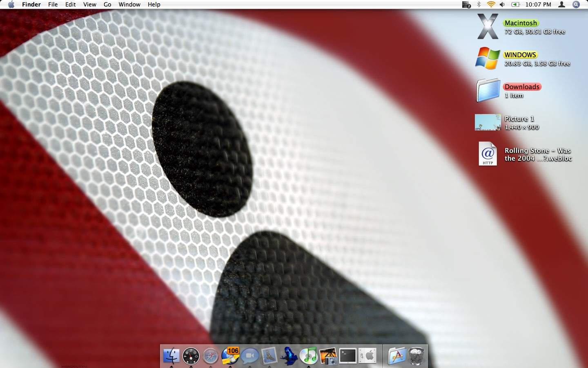This screenshot has height=368, width=588.
Task: Open the Apple menu
Action: (11, 4)
